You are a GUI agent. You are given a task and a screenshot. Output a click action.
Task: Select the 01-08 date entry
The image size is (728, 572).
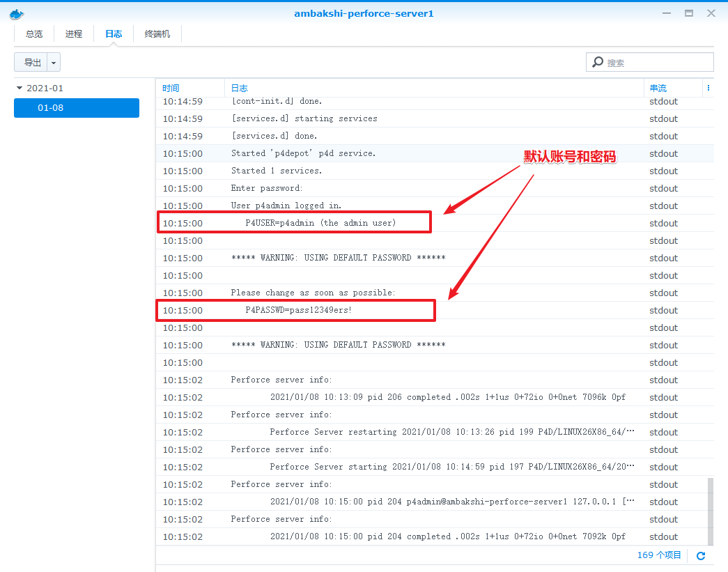click(77, 108)
